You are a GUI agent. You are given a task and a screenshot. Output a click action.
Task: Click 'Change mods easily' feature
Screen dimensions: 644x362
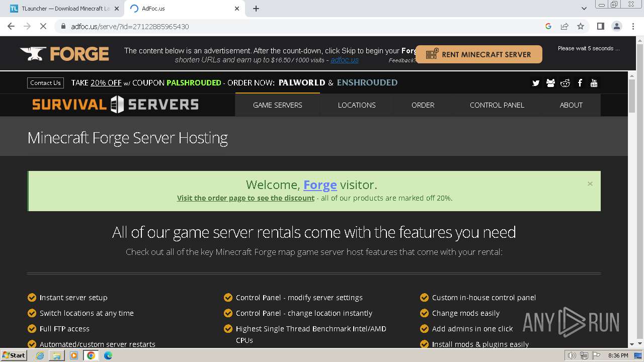point(466,313)
